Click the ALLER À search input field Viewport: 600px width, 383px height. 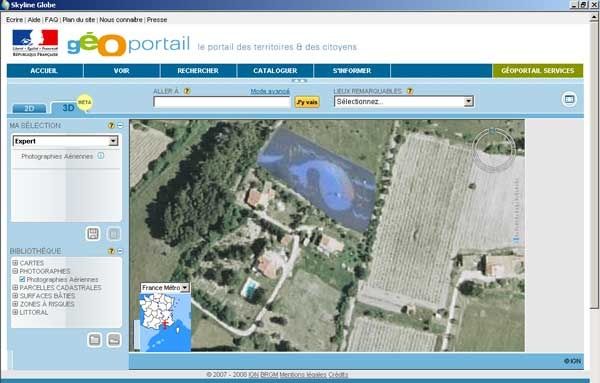pos(222,102)
